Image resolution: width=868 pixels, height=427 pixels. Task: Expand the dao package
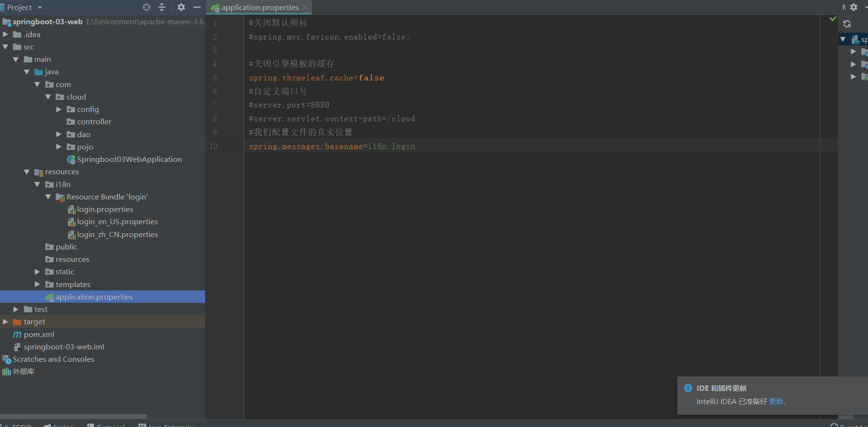click(x=59, y=134)
